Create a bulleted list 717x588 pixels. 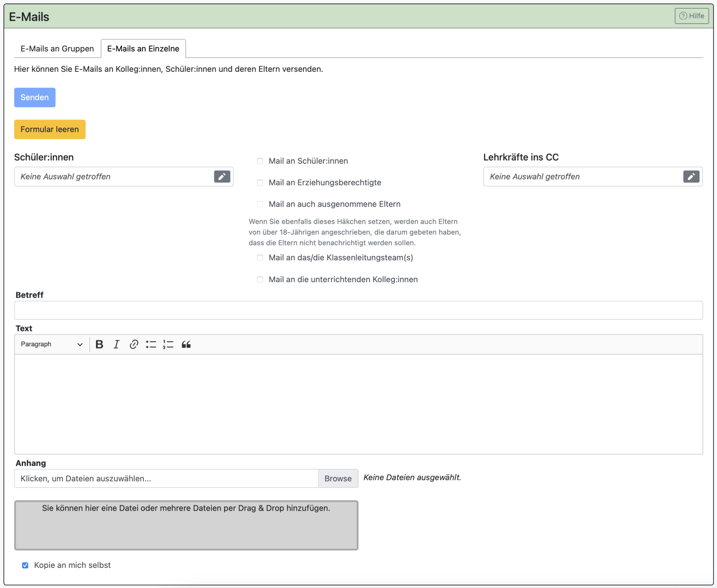pyautogui.click(x=151, y=344)
